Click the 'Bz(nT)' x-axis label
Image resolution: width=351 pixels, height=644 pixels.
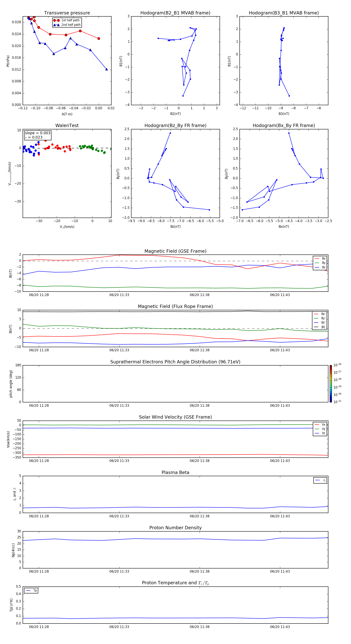click(x=175, y=227)
